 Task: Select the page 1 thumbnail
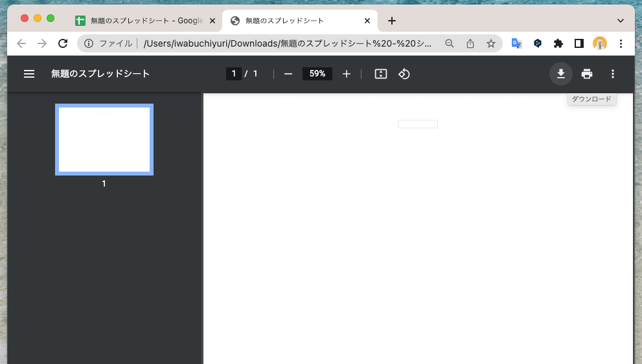tap(104, 140)
